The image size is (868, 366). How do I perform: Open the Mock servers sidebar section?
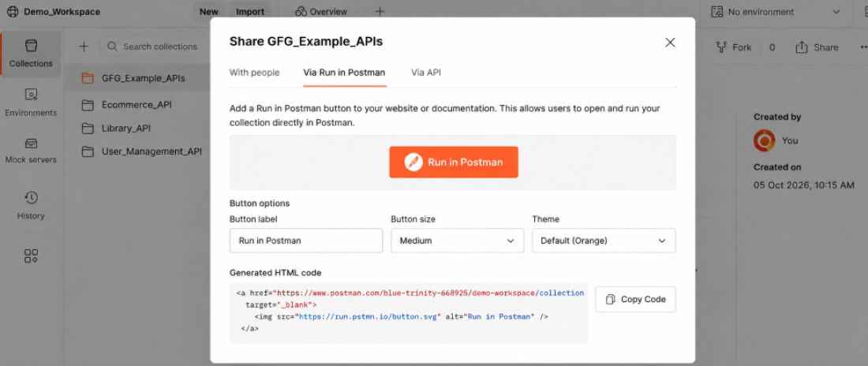[31, 151]
